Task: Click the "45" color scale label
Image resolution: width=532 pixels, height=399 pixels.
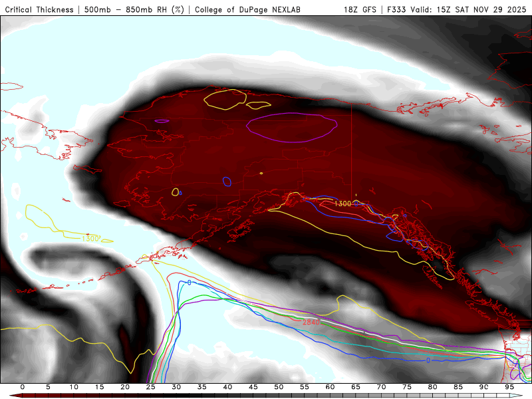Action: (x=253, y=387)
